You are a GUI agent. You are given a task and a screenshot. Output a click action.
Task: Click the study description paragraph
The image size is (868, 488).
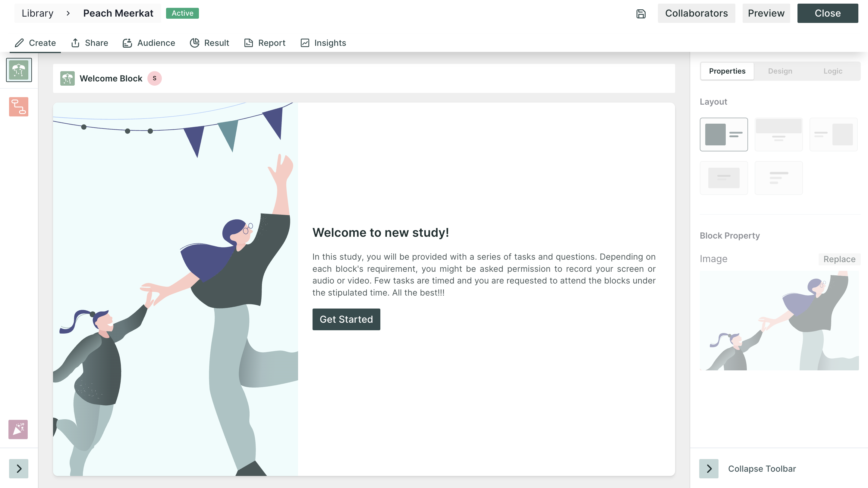click(483, 274)
